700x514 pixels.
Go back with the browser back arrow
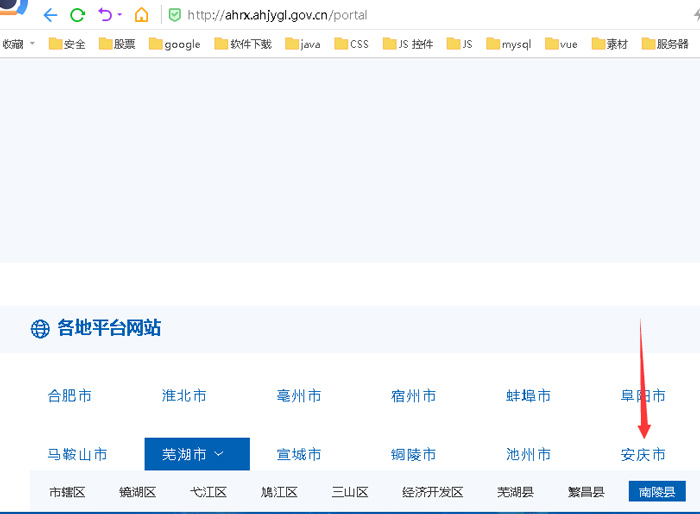[x=50, y=15]
